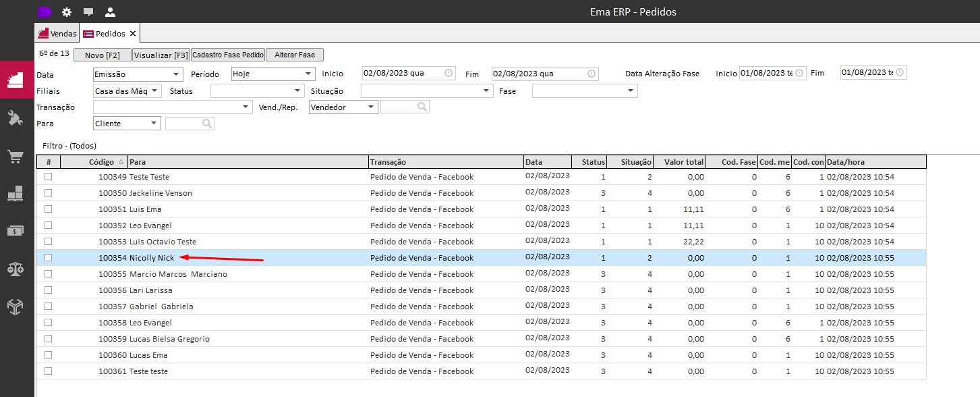
Task: Open the package box module in sidebar
Action: pyautogui.click(x=16, y=307)
